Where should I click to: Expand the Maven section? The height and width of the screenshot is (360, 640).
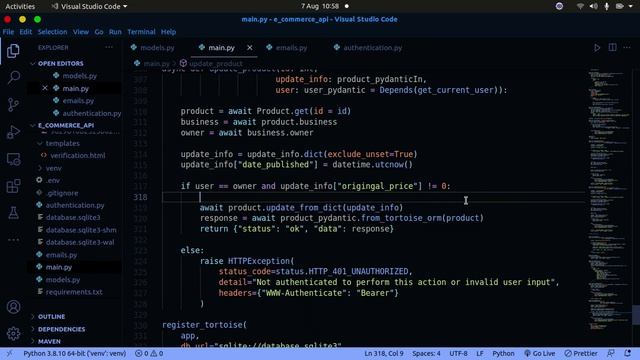click(49, 341)
